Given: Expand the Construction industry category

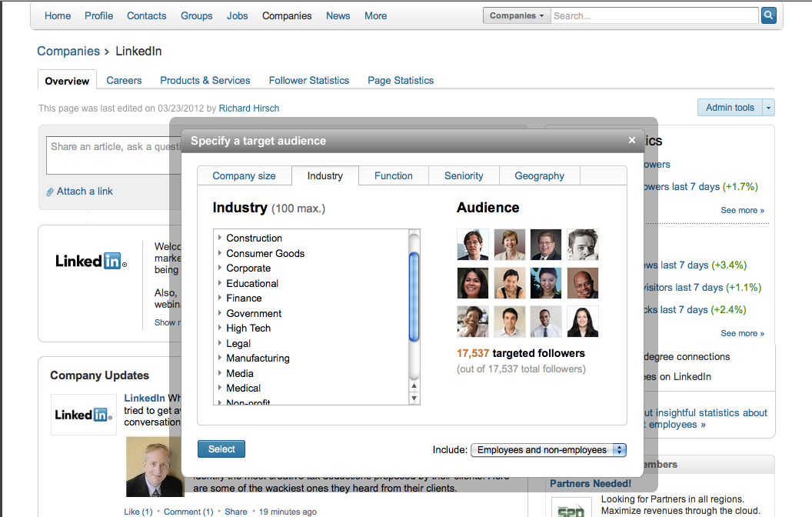Looking at the screenshot, I should pyautogui.click(x=220, y=238).
